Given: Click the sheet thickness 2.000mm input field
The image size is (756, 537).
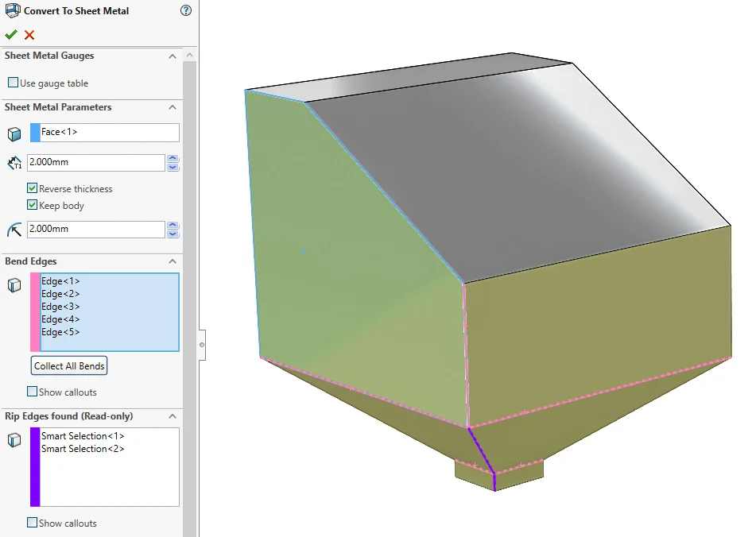Looking at the screenshot, I should [95, 163].
